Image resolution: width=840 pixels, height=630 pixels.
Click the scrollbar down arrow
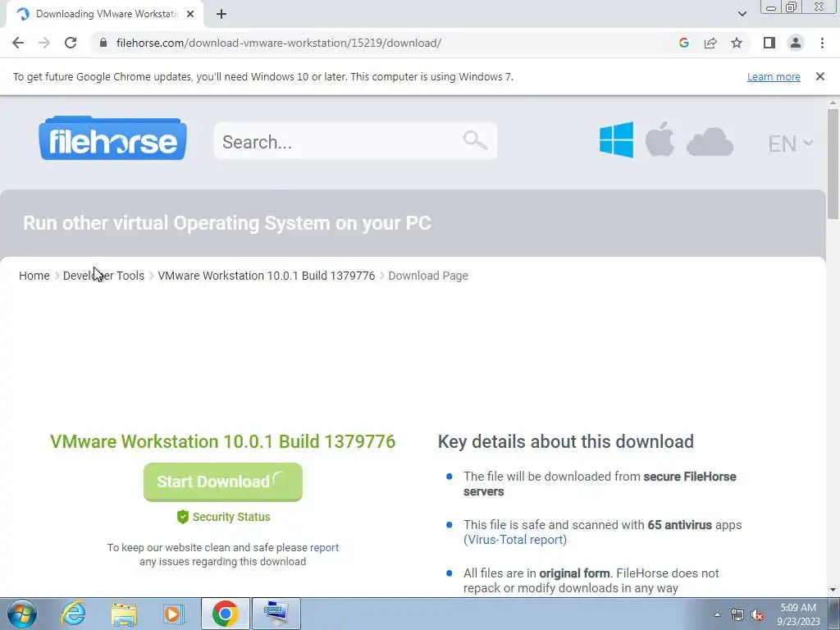[x=833, y=590]
